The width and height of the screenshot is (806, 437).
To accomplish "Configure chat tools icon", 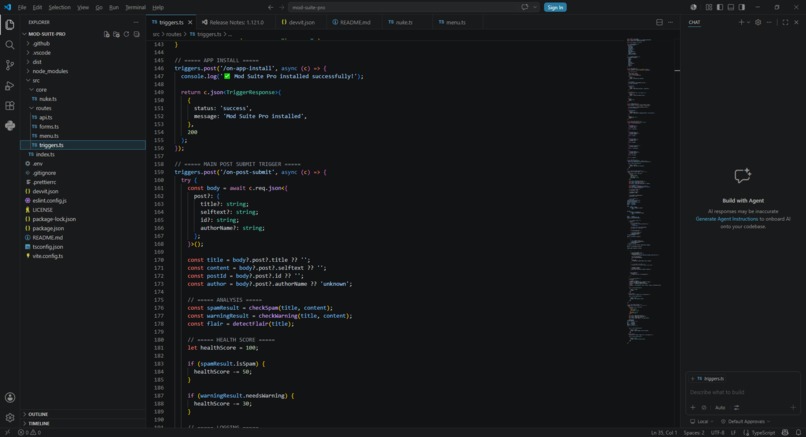I will click(x=736, y=407).
